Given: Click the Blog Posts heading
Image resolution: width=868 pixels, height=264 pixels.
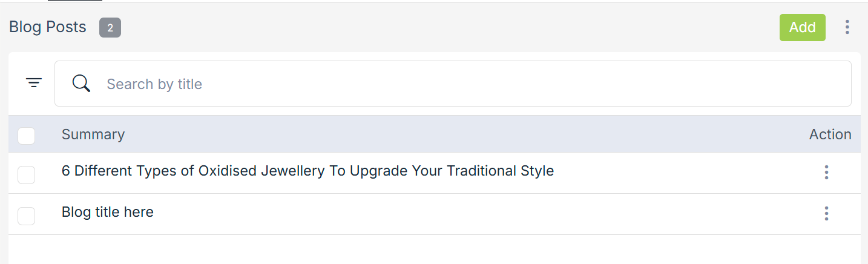Looking at the screenshot, I should click(x=48, y=27).
